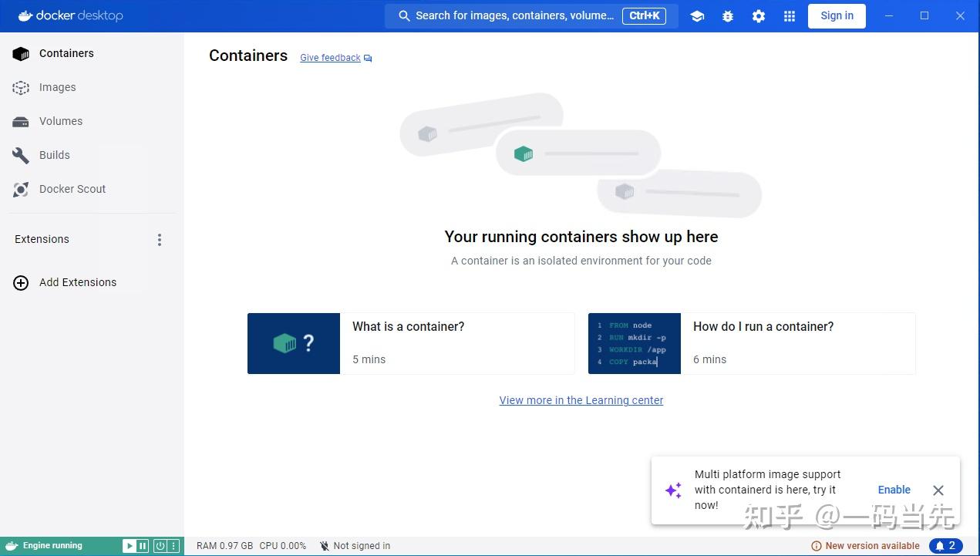
Task: Select Docker Scout in the sidebar
Action: (x=72, y=189)
